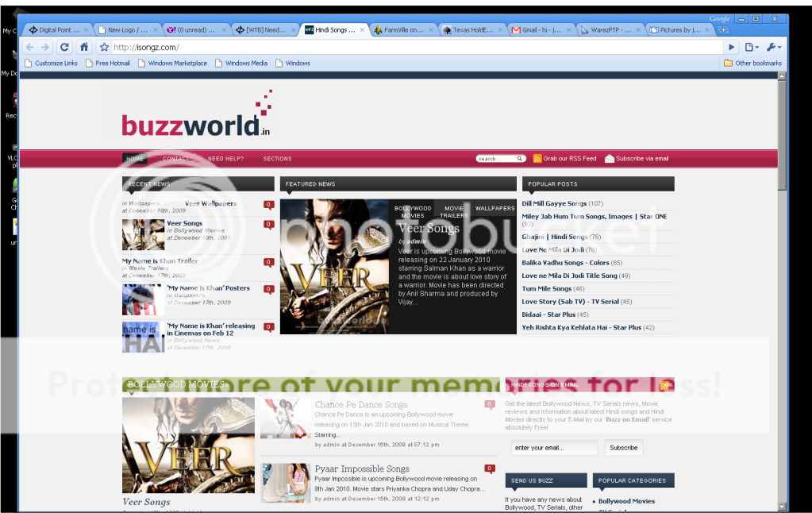The width and height of the screenshot is (812, 513).
Task: Open Tum Mile Songs popular post
Action: [x=546, y=288]
